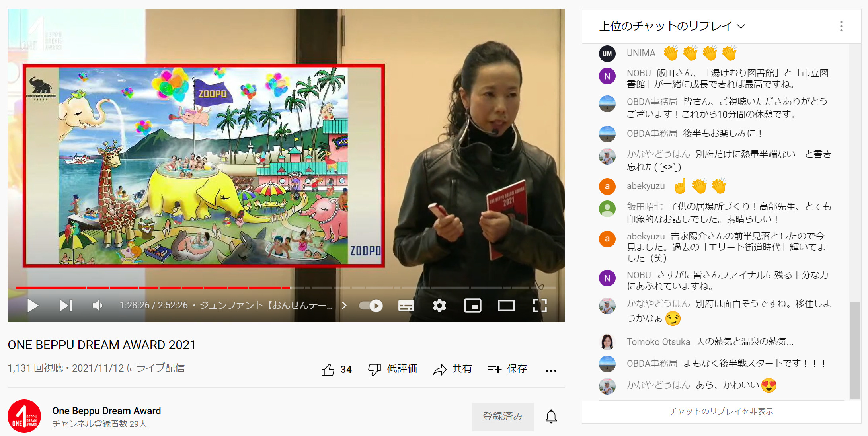Click OBDA事務局 avatar beside 皆さん message

(x=607, y=104)
